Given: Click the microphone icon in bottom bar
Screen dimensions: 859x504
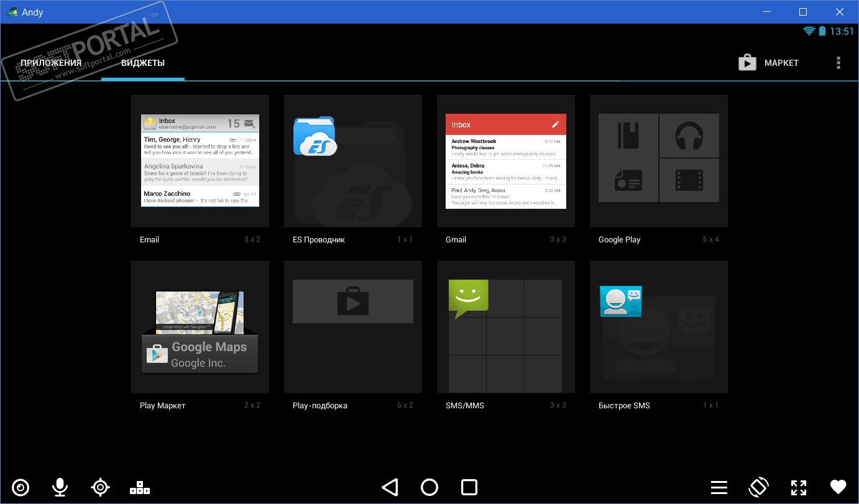Looking at the screenshot, I should [60, 487].
